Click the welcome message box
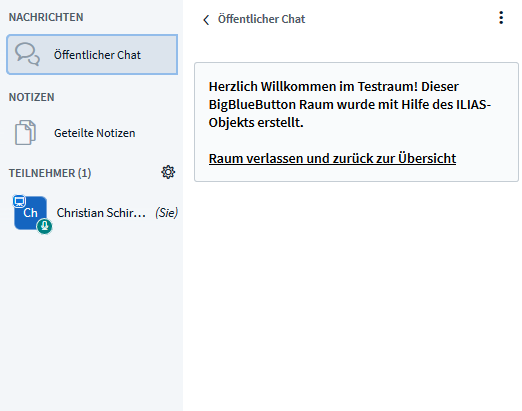The width and height of the screenshot is (522, 411). [x=356, y=122]
